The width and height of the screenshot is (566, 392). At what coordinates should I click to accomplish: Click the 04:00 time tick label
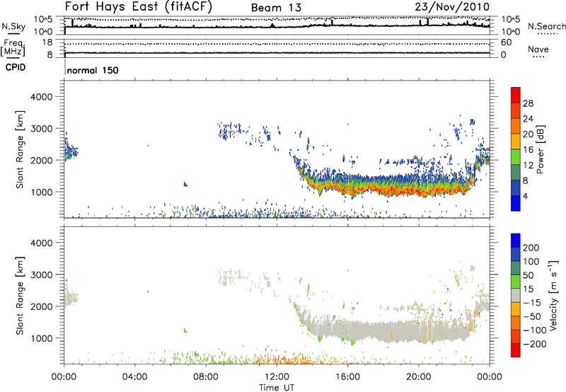[x=134, y=377]
